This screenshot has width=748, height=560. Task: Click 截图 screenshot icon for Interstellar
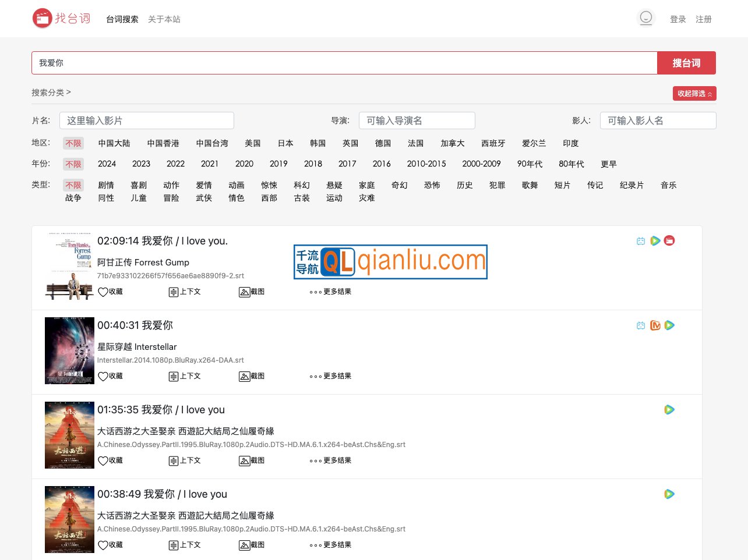245,376
